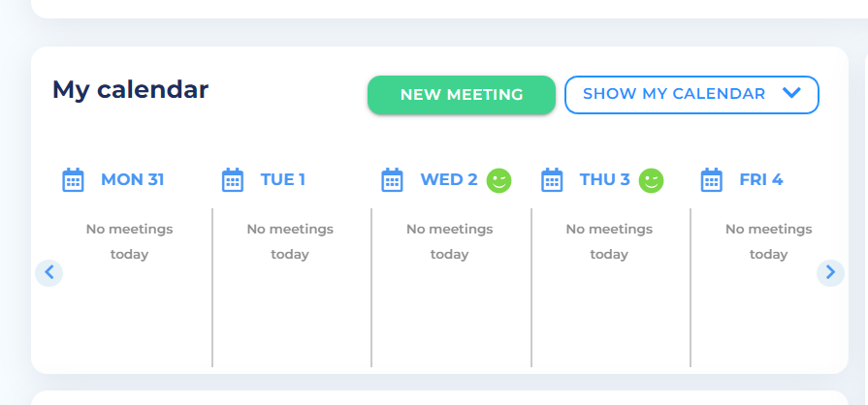This screenshot has width=868, height=405.
Task: Click the calendar icon beside WED 2
Action: pyautogui.click(x=392, y=180)
